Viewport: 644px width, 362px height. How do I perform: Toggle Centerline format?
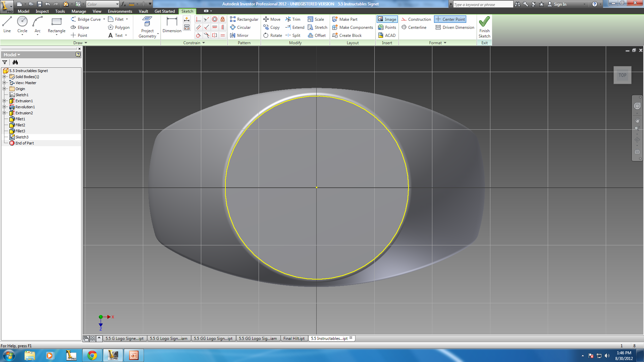[x=414, y=27]
